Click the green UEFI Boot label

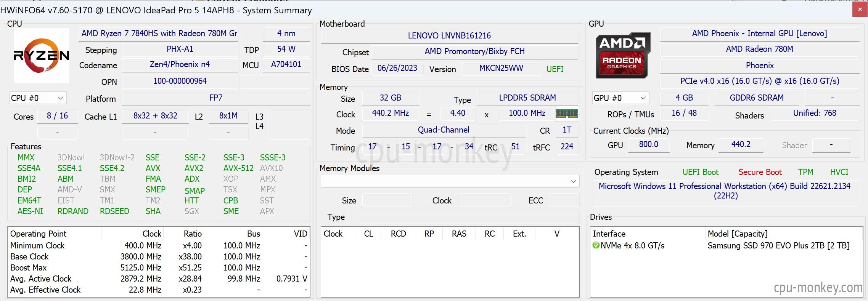pyautogui.click(x=701, y=172)
